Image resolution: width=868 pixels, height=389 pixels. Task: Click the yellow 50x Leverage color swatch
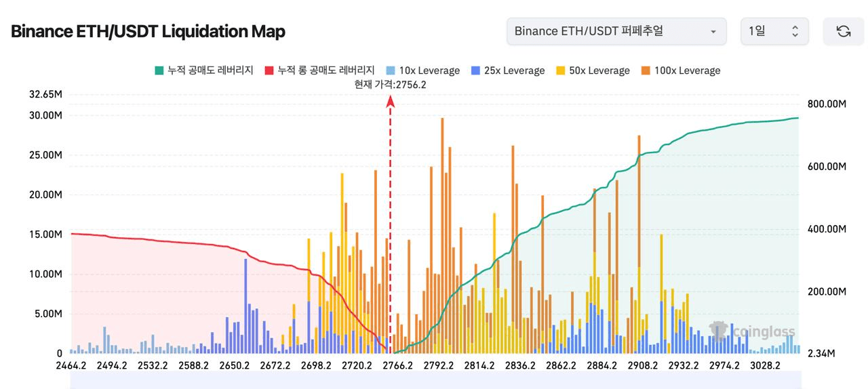pos(560,70)
